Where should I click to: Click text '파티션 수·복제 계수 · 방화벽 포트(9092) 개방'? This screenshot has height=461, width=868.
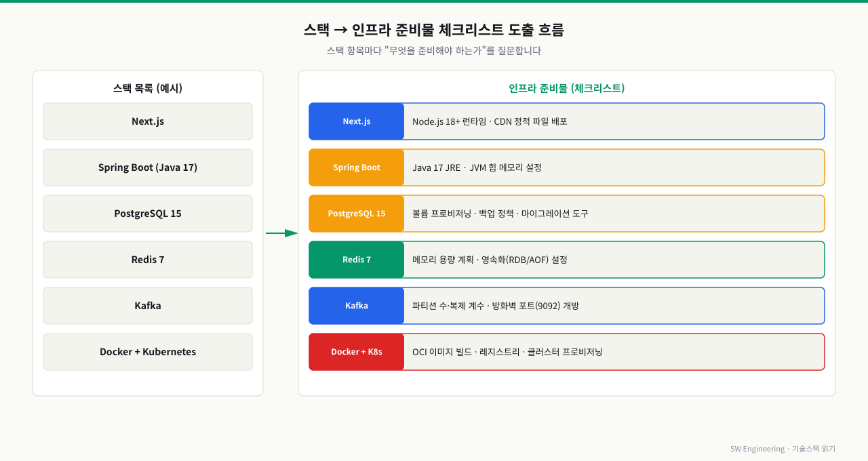(496, 306)
